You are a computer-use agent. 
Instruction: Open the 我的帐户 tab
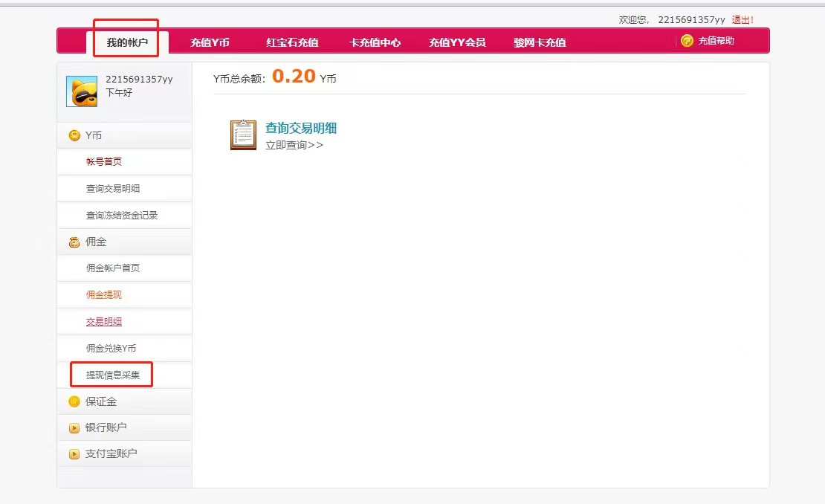[127, 42]
